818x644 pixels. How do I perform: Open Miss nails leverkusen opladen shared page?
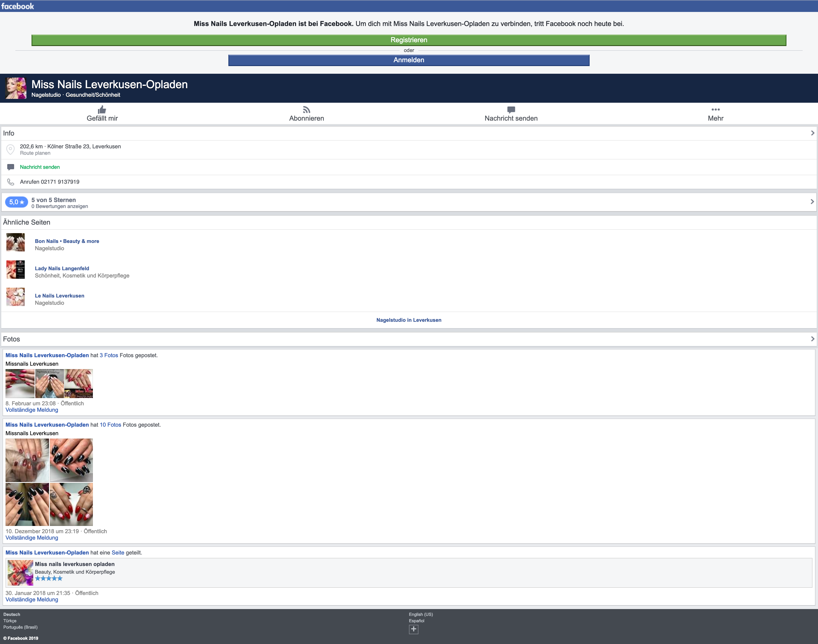[x=75, y=564]
